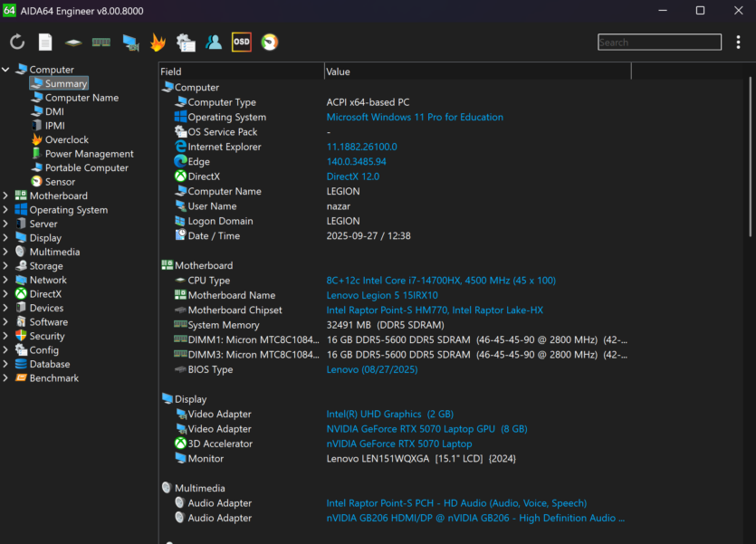
Task: Expand the Network tree node
Action: click(x=5, y=280)
